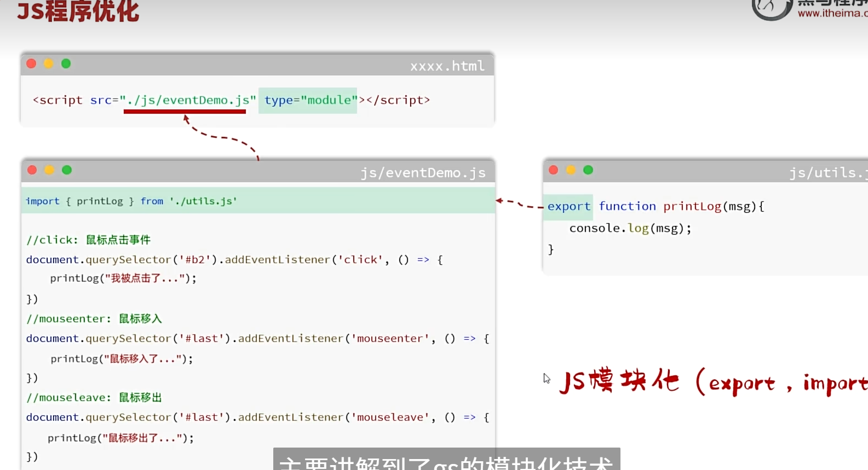The width and height of the screenshot is (868, 470).
Task: Click the //click comment line
Action: pos(88,240)
